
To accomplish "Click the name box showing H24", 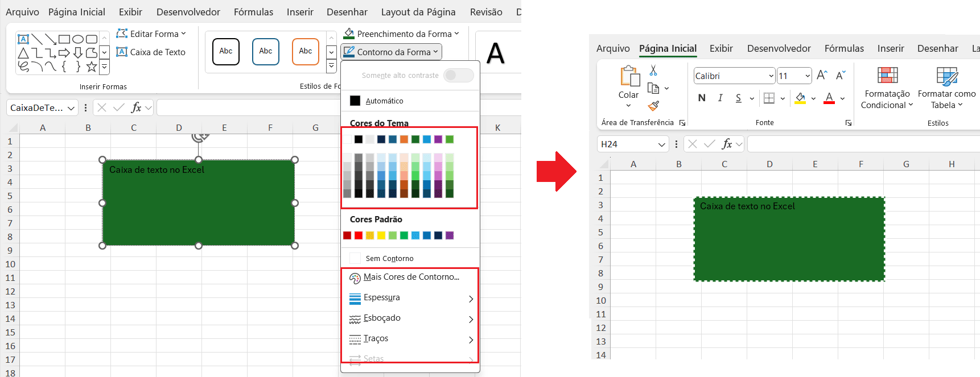I will coord(626,144).
